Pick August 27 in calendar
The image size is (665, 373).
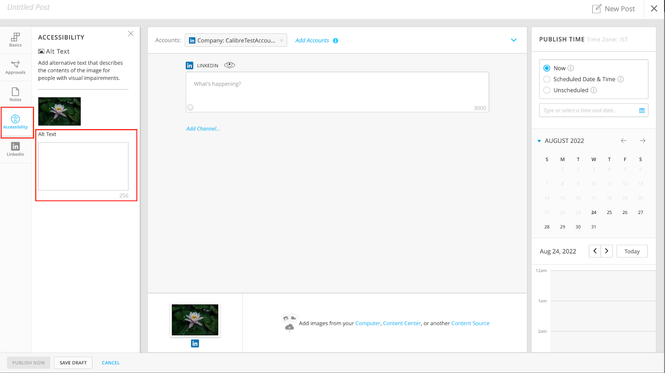pyautogui.click(x=640, y=212)
